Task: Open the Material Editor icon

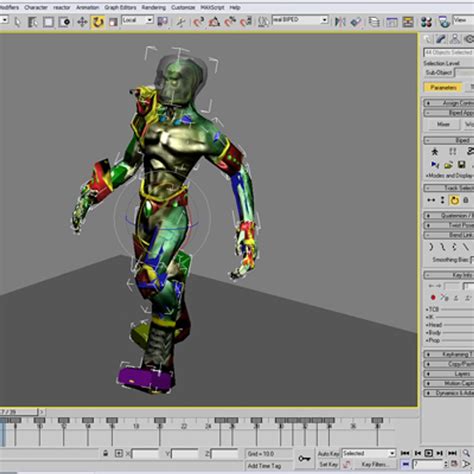Action: coord(426,22)
